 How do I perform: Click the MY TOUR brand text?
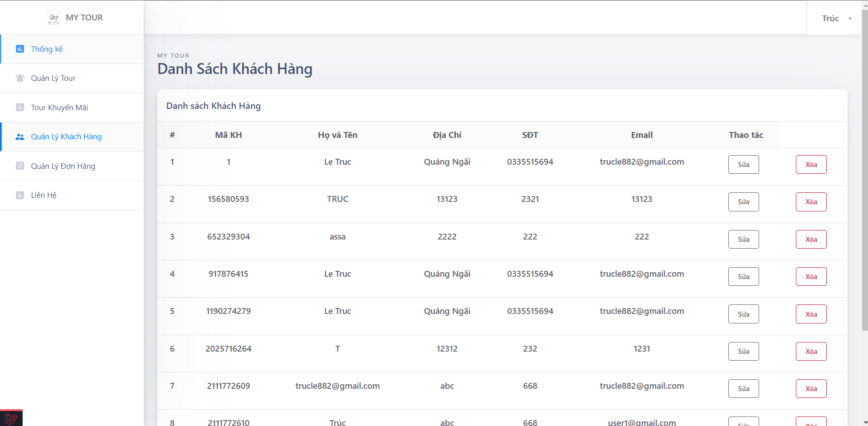[x=84, y=18]
